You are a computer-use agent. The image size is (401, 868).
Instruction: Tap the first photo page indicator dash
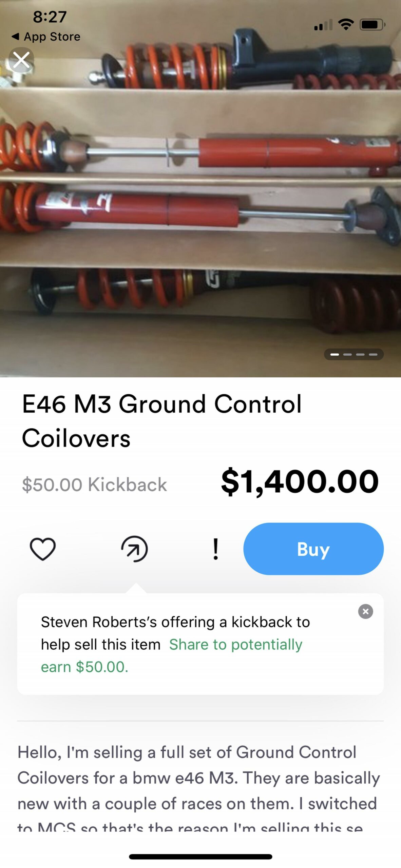[x=335, y=354]
